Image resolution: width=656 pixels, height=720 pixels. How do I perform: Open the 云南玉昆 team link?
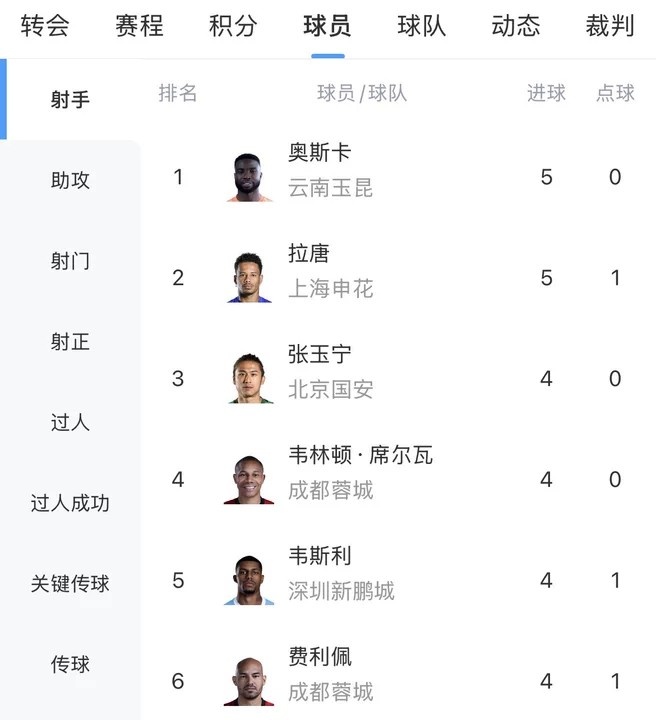(330, 188)
